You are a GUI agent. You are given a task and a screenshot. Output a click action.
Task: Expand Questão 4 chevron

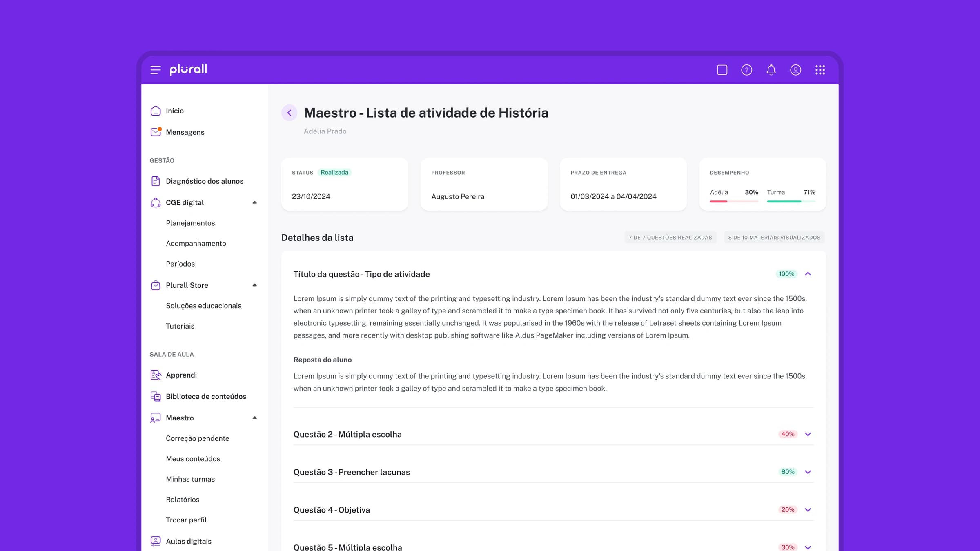click(x=808, y=510)
